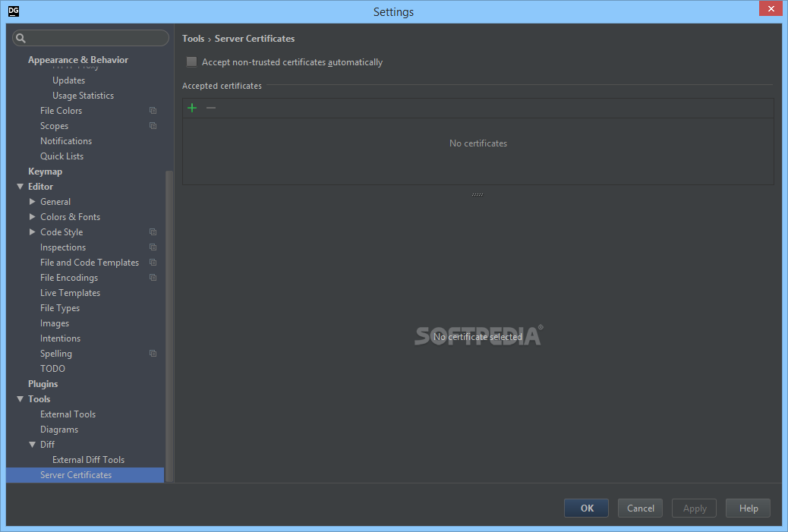The image size is (788, 532).
Task: Collapse the Tools tree node
Action: (x=20, y=399)
